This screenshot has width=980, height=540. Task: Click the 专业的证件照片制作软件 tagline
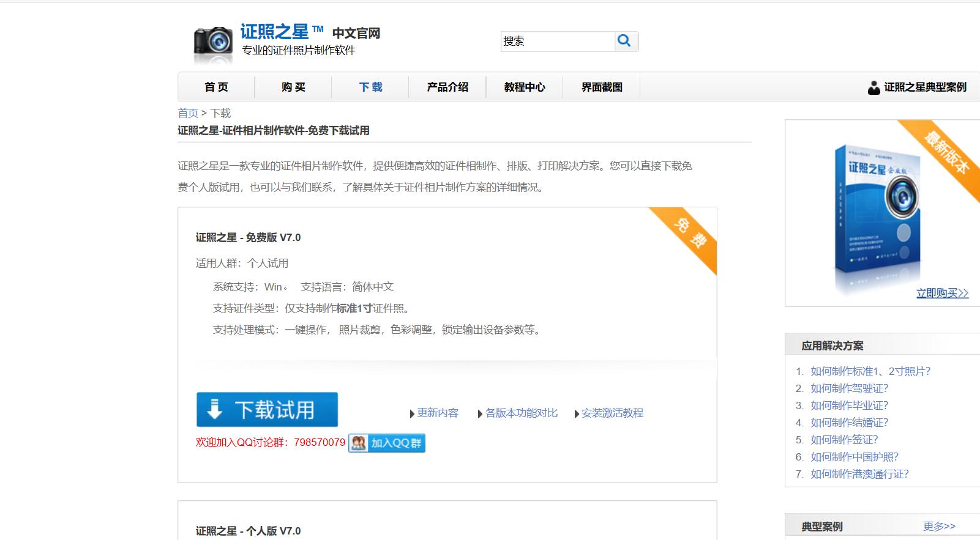click(x=298, y=50)
